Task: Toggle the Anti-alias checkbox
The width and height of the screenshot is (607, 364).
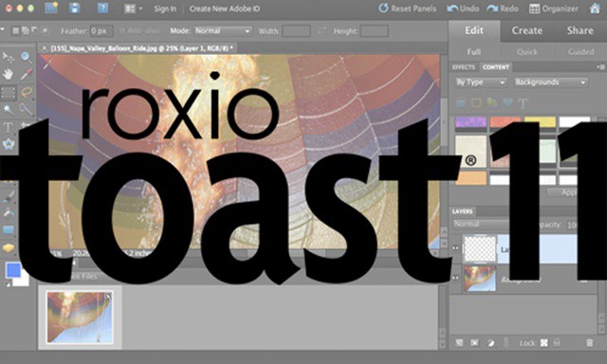Action: (x=122, y=31)
